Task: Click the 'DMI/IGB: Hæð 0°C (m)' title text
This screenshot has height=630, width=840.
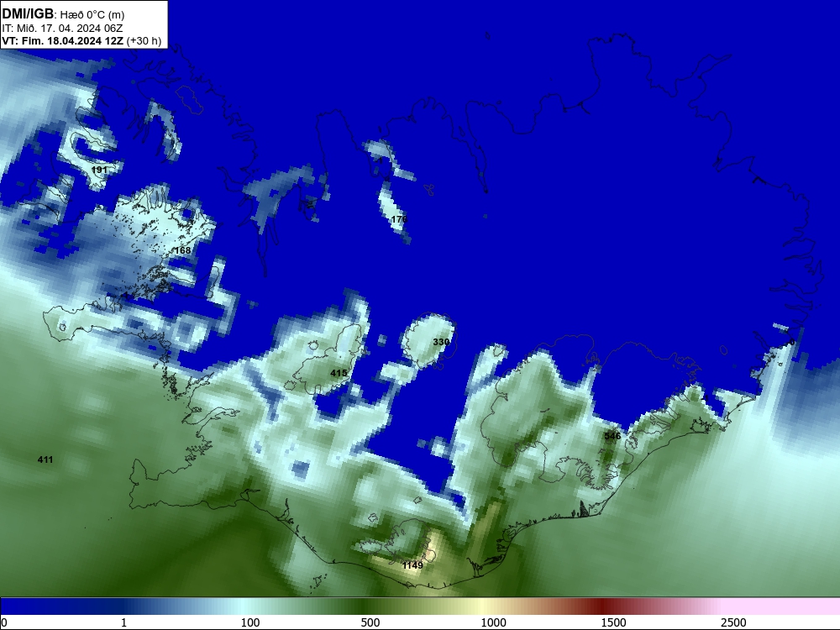Action: [x=63, y=14]
